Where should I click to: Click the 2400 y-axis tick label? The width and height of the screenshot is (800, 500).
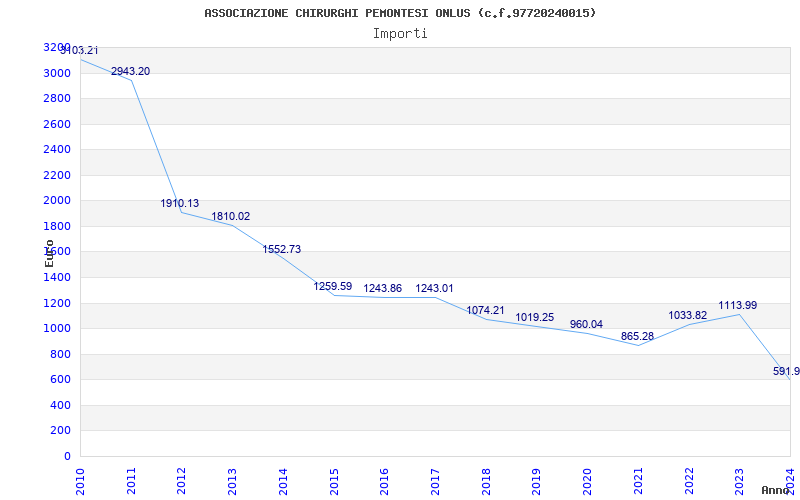tap(57, 149)
